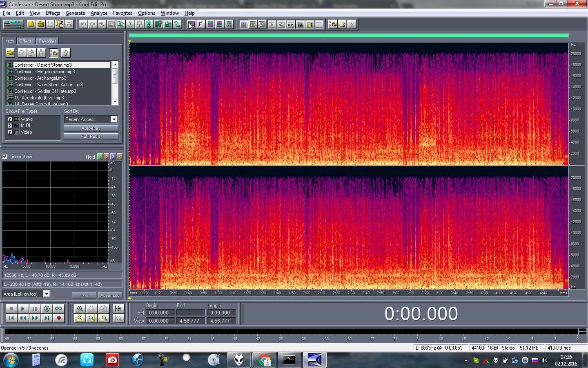Toggle Hold button 2

[x=107, y=157]
